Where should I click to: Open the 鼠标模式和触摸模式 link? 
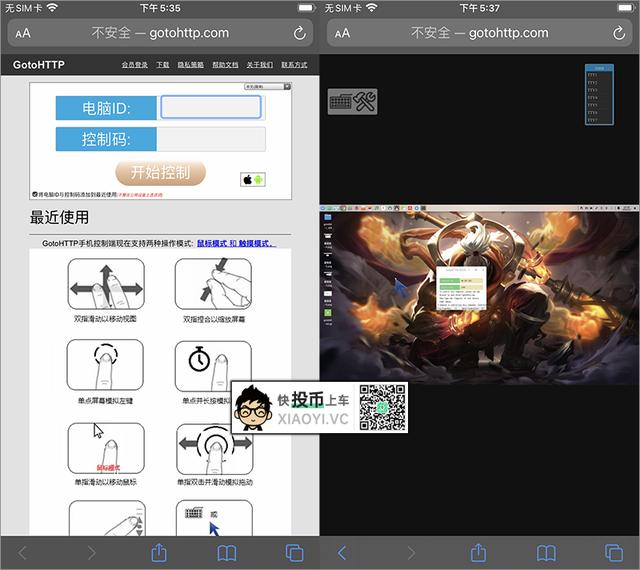click(x=236, y=243)
